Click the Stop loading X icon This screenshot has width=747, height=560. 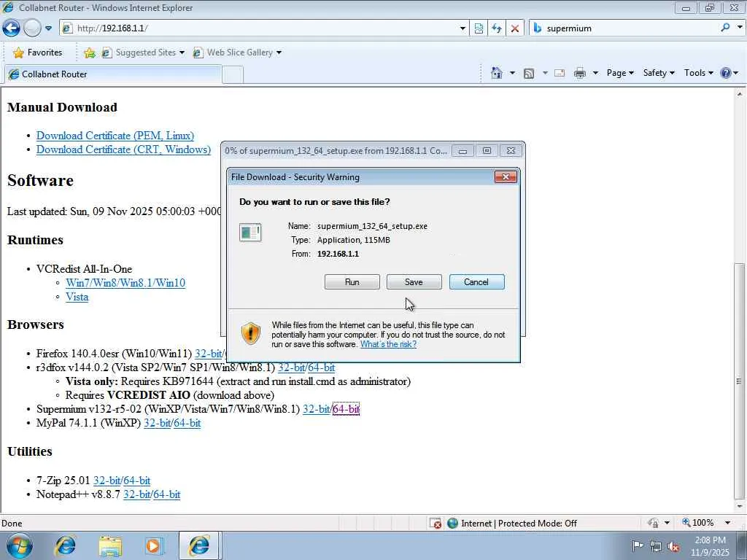[x=514, y=28]
